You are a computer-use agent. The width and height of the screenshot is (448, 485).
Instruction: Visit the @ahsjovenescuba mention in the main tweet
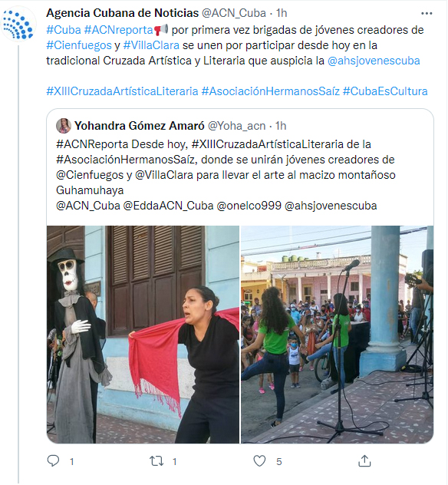point(374,61)
